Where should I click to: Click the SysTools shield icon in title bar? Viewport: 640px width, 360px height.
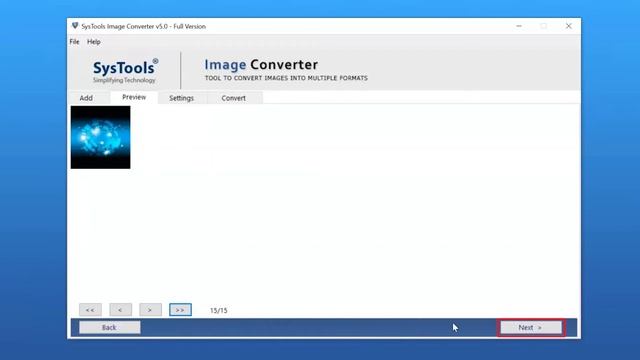click(75, 26)
